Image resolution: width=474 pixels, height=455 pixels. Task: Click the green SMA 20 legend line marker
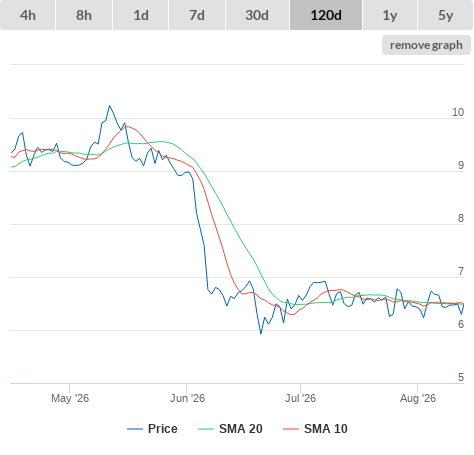coord(206,429)
